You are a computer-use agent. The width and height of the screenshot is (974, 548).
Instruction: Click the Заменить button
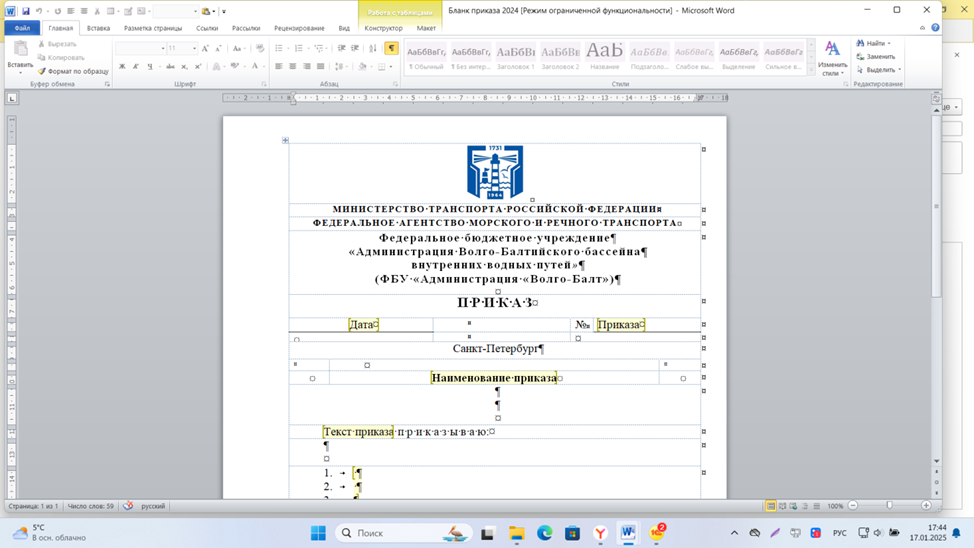pos(876,57)
